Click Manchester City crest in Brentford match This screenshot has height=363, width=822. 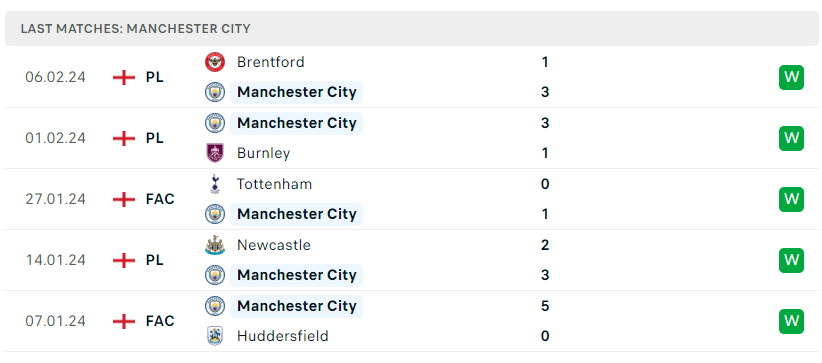tap(214, 92)
